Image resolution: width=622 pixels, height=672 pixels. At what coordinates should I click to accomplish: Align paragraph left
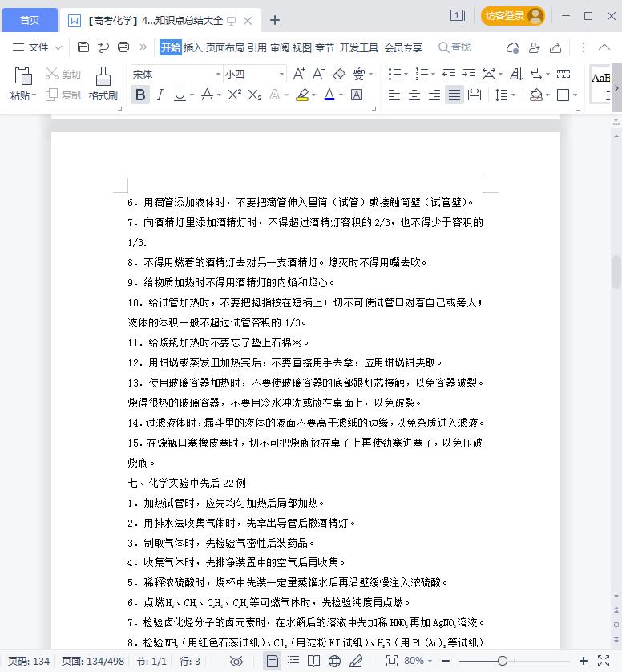point(394,95)
